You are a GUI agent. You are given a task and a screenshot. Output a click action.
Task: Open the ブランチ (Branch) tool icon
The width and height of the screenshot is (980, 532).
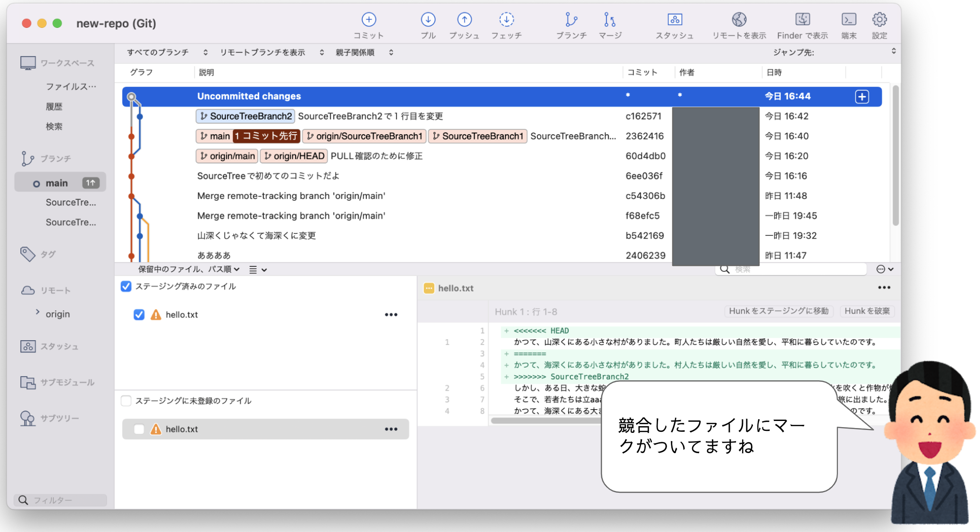[x=571, y=20]
